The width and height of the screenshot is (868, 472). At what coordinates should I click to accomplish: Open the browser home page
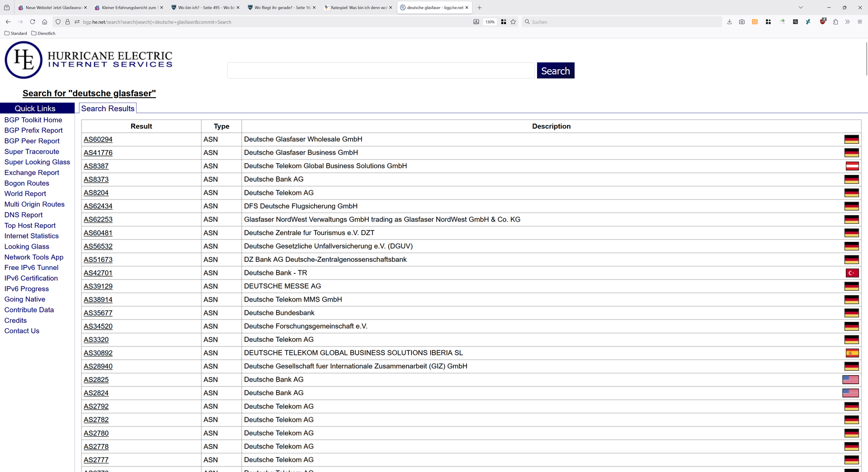tap(45, 22)
